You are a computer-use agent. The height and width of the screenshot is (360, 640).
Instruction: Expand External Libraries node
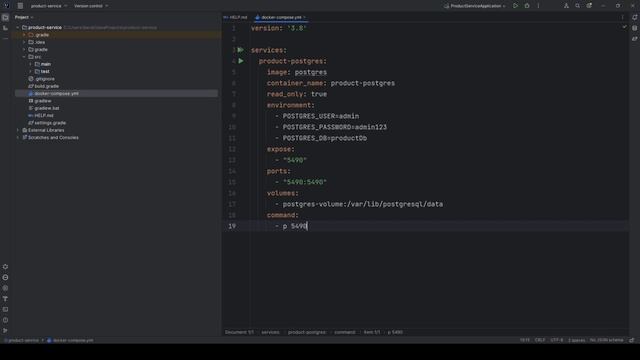click(18, 130)
